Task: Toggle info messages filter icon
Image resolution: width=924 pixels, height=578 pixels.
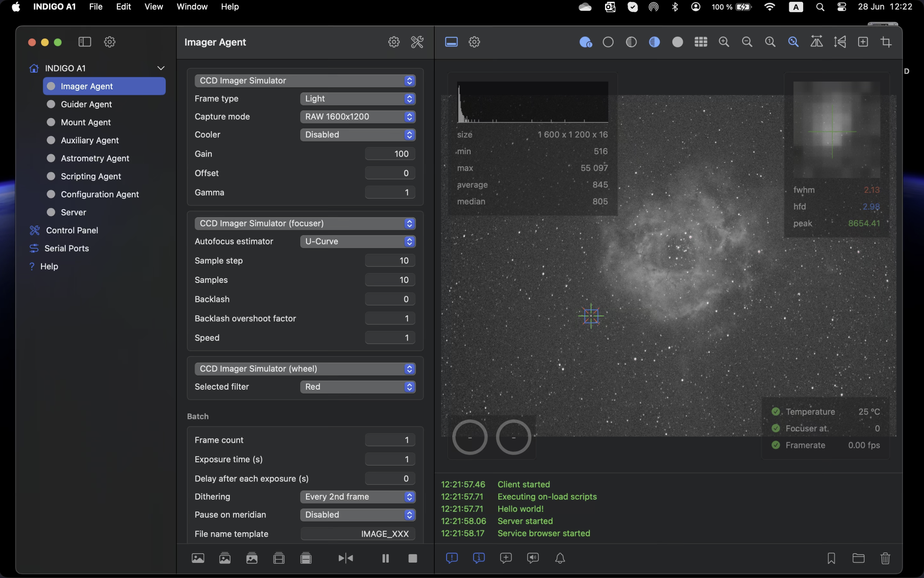Action: pyautogui.click(x=479, y=558)
